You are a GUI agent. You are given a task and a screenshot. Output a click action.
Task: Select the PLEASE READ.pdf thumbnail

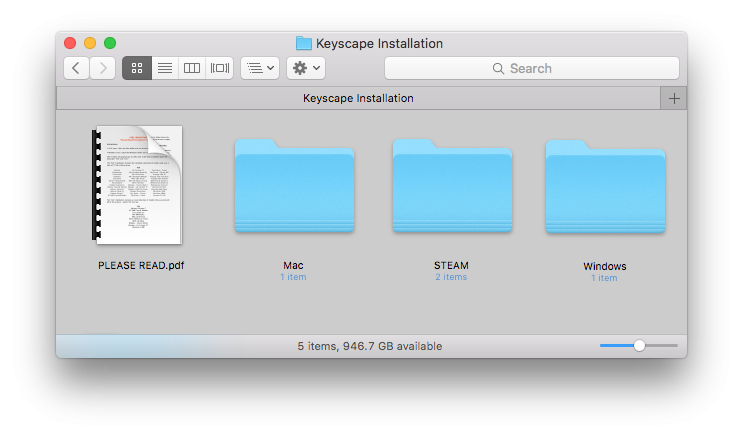[x=137, y=185]
